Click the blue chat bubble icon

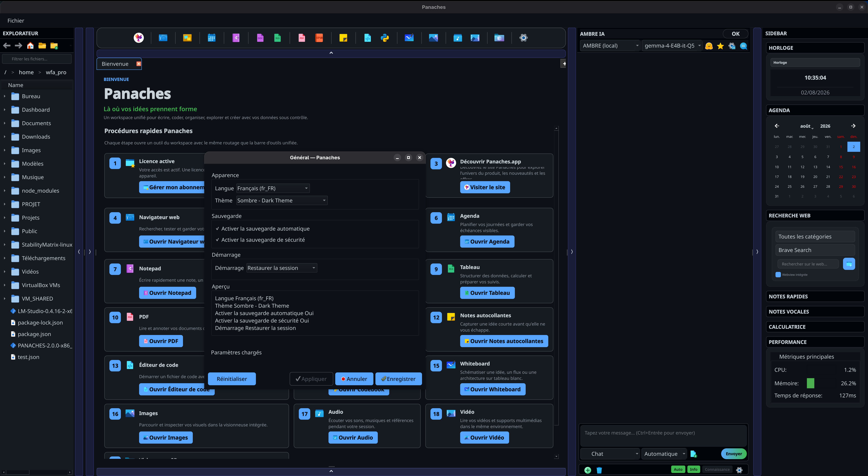click(743, 46)
